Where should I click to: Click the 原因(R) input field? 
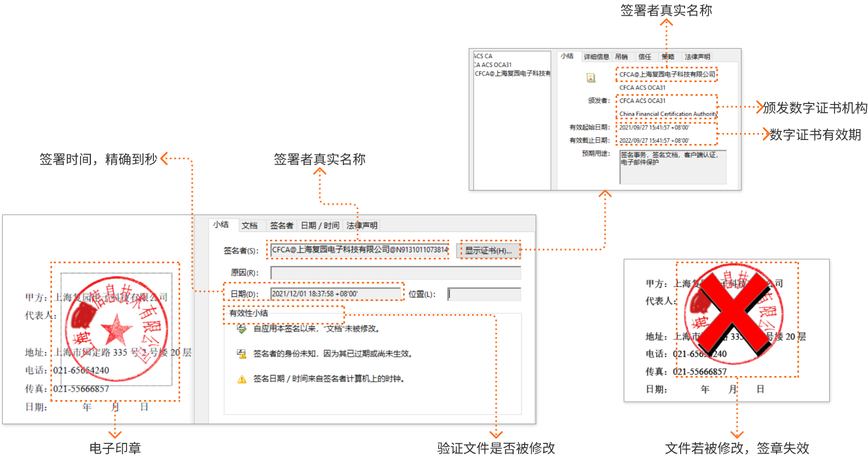(x=395, y=273)
